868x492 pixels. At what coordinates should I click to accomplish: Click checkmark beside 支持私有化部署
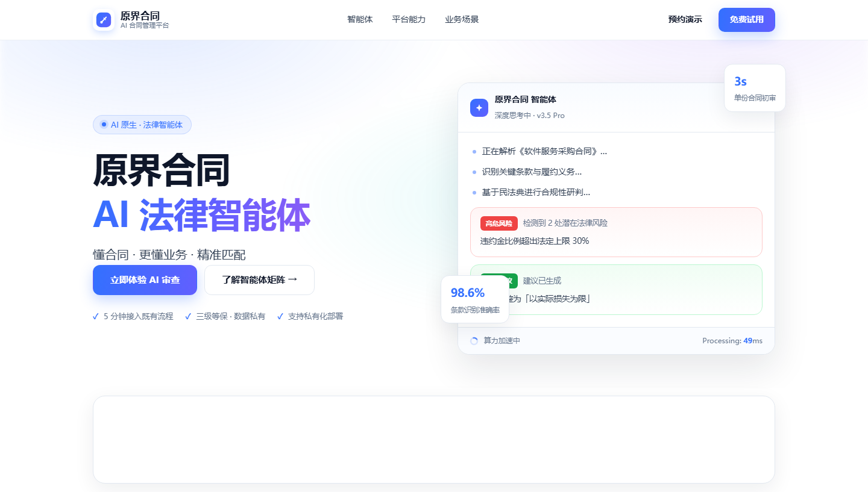tap(280, 316)
